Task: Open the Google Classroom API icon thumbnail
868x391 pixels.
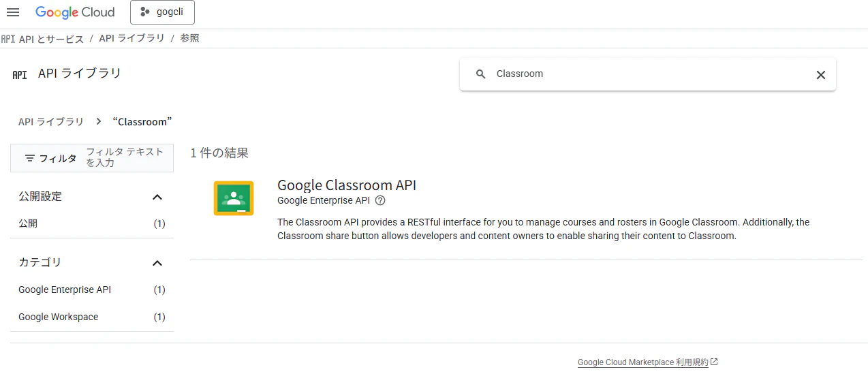Action: pos(234,199)
